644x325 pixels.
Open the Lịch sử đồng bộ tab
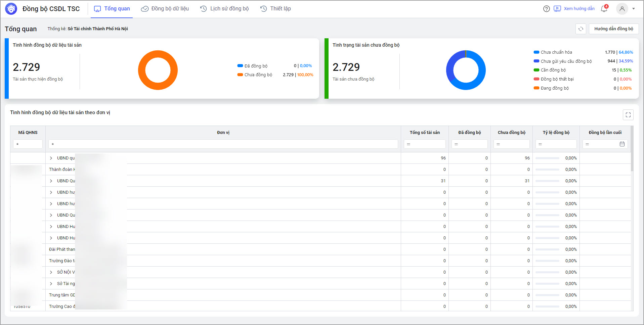(x=224, y=9)
